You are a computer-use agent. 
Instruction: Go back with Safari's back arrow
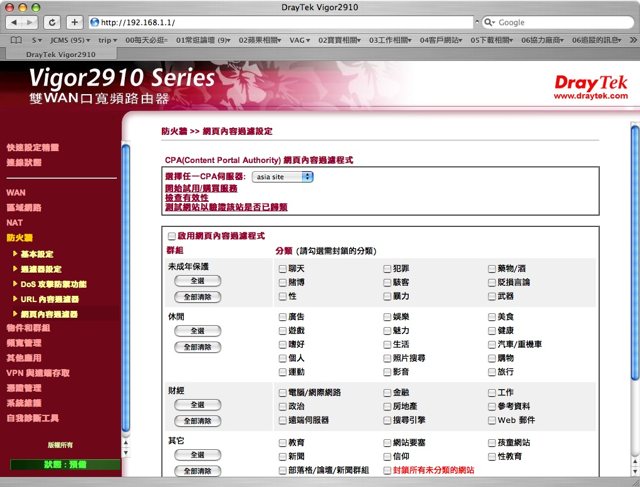click(14, 22)
